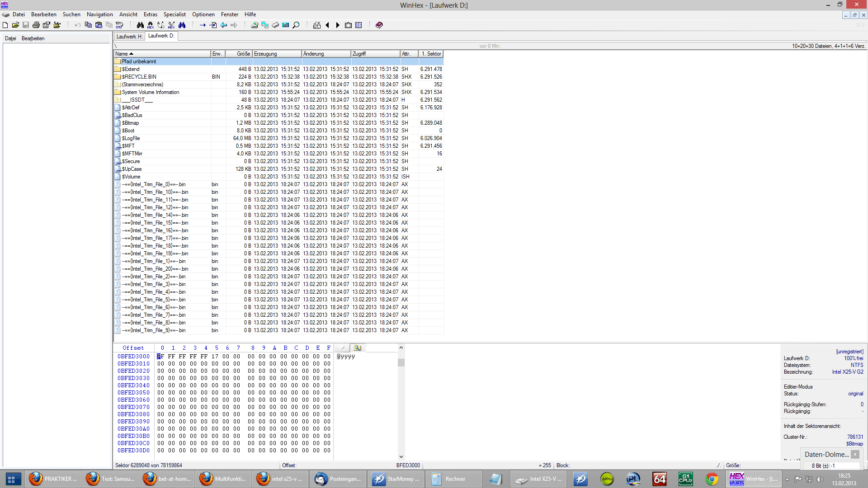Viewport: 868px width, 488px height.
Task: Sort by Erzeugung column header
Action: (x=277, y=54)
